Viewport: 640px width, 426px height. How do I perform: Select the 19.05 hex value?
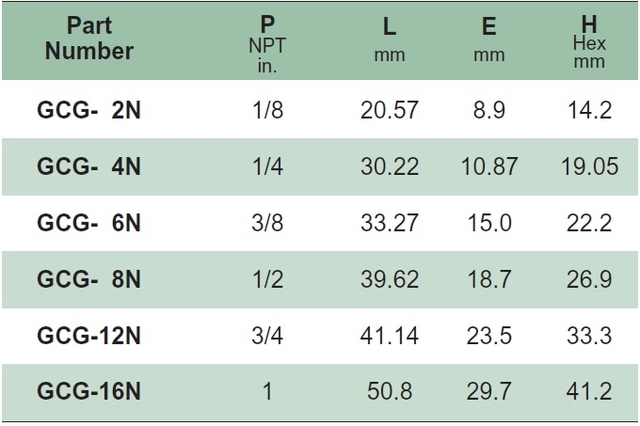click(x=589, y=166)
